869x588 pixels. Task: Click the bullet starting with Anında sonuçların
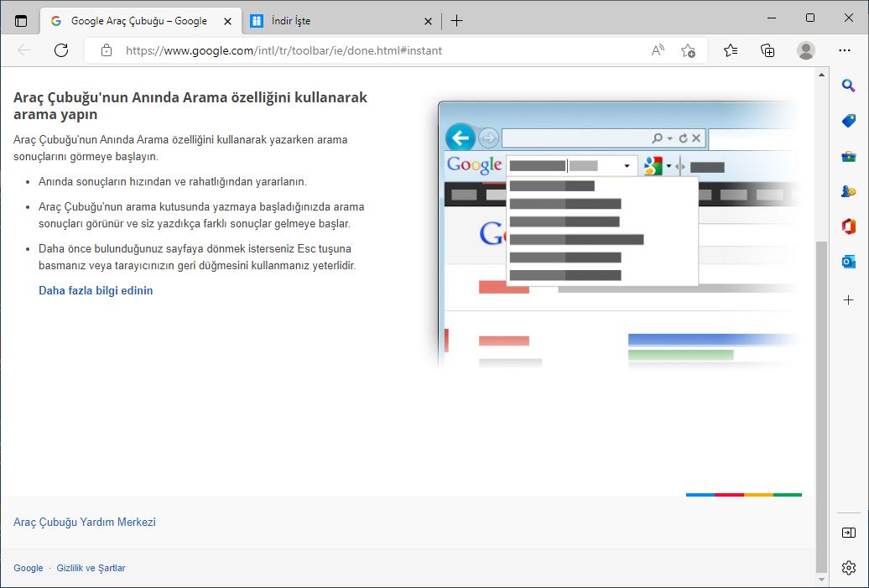point(172,182)
